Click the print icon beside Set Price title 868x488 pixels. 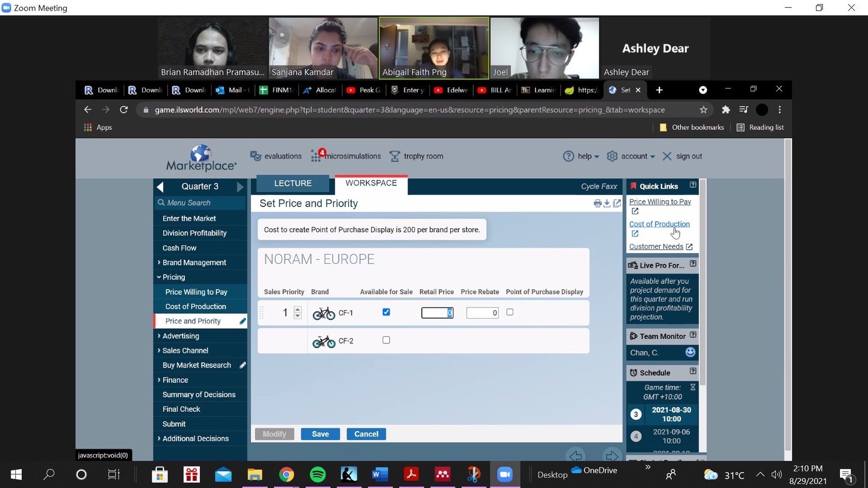point(597,203)
